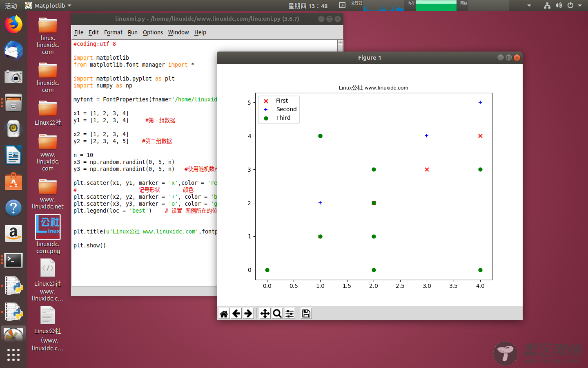The width and height of the screenshot is (588, 368).
Task: Place cursor on 'n = 10' line
Action: tap(83, 155)
